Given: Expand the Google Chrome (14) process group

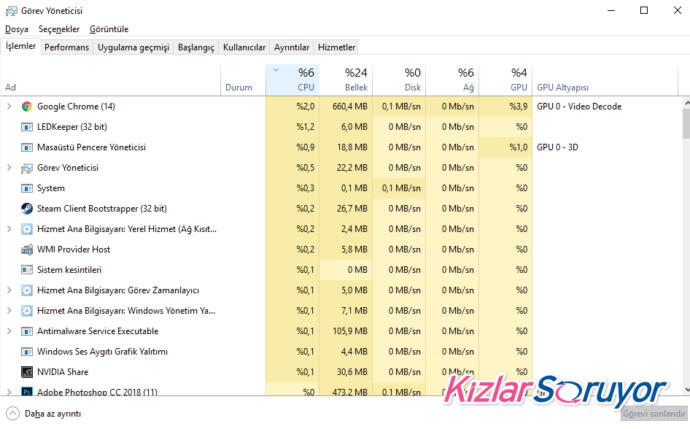Looking at the screenshot, I should click(9, 106).
